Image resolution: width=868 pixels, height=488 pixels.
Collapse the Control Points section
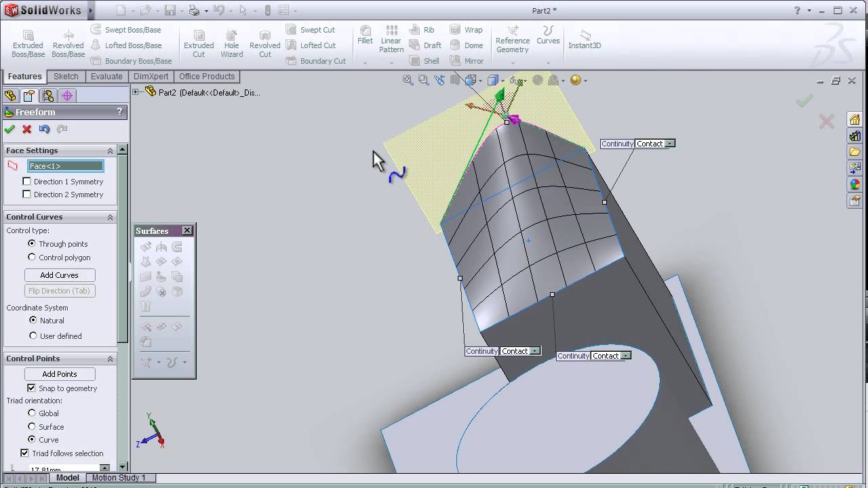pos(110,359)
